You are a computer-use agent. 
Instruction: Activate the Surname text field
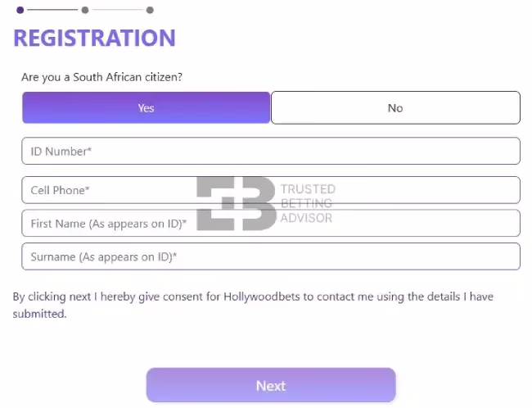tap(271, 256)
